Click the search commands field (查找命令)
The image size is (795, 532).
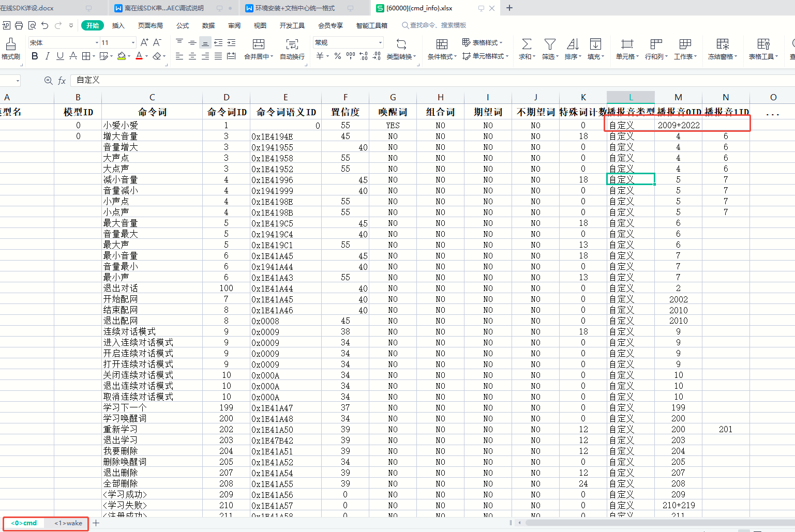pos(438,25)
